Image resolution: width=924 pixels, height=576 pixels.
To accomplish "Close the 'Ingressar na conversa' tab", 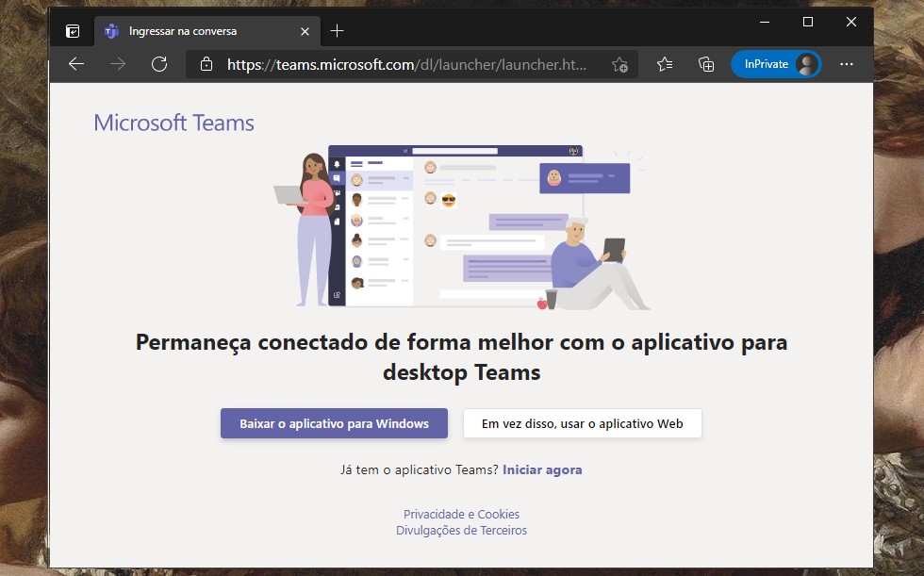I will 305,31.
